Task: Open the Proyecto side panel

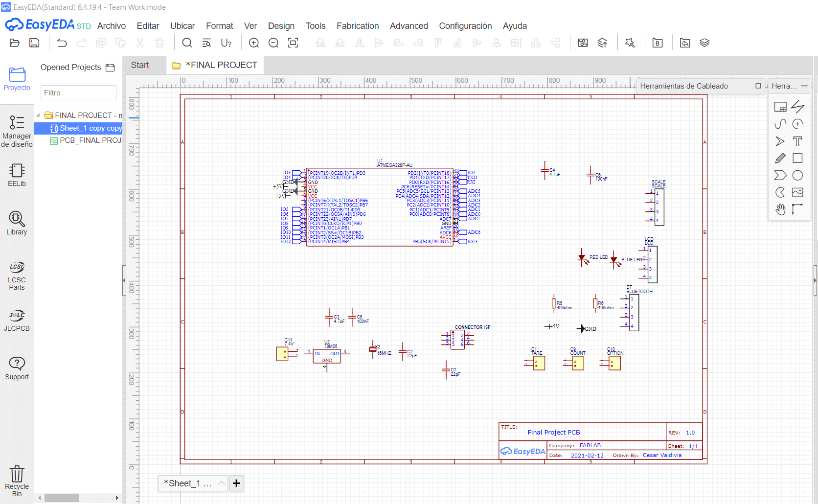Action: click(17, 79)
